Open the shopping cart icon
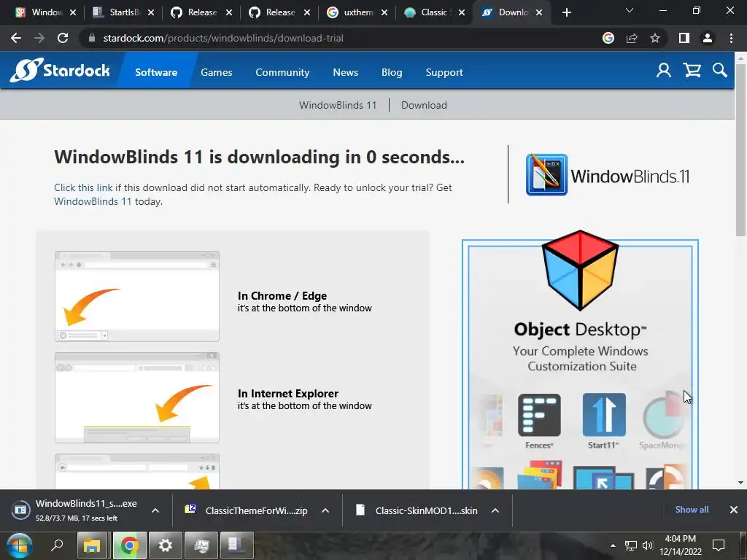 click(692, 71)
